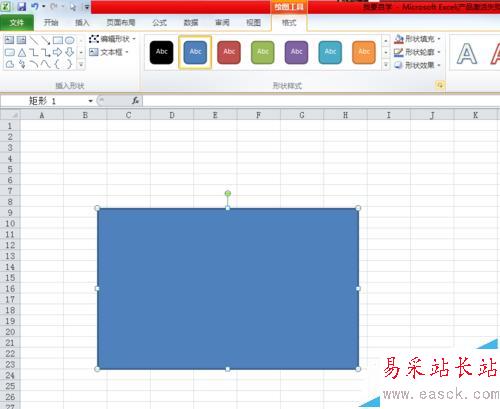Select row 5 header
Viewport: 500px width, 409px height.
10,169
